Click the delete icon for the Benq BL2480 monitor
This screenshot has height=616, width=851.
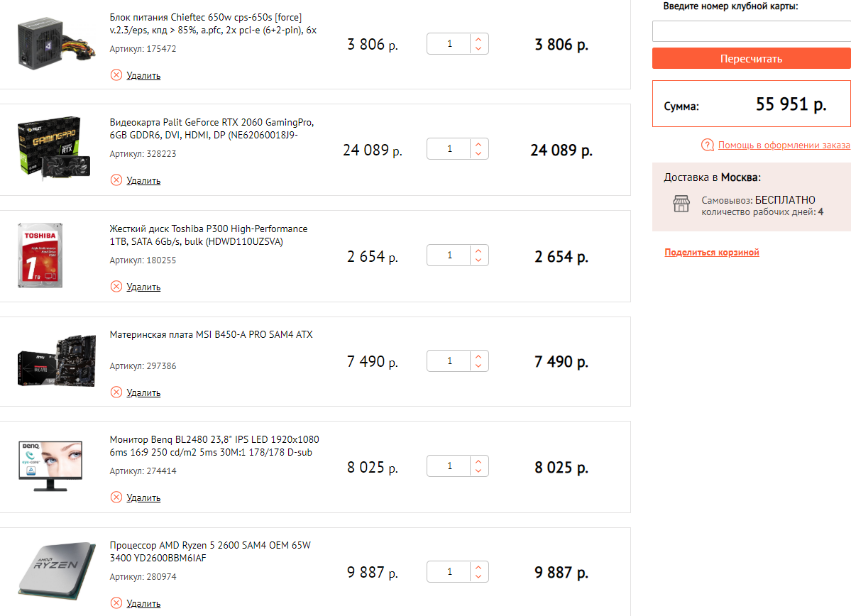click(116, 497)
